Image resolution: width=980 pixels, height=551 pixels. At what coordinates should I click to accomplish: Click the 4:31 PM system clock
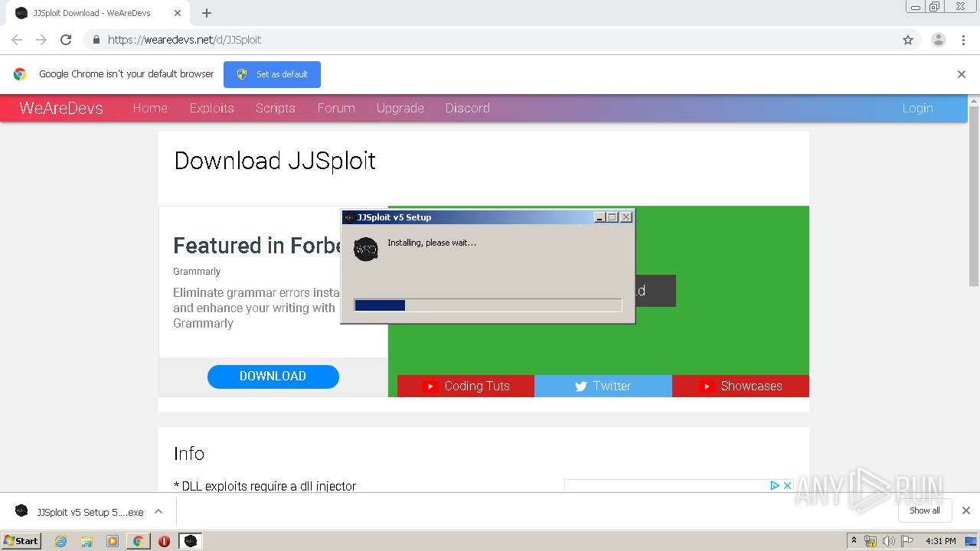(940, 541)
